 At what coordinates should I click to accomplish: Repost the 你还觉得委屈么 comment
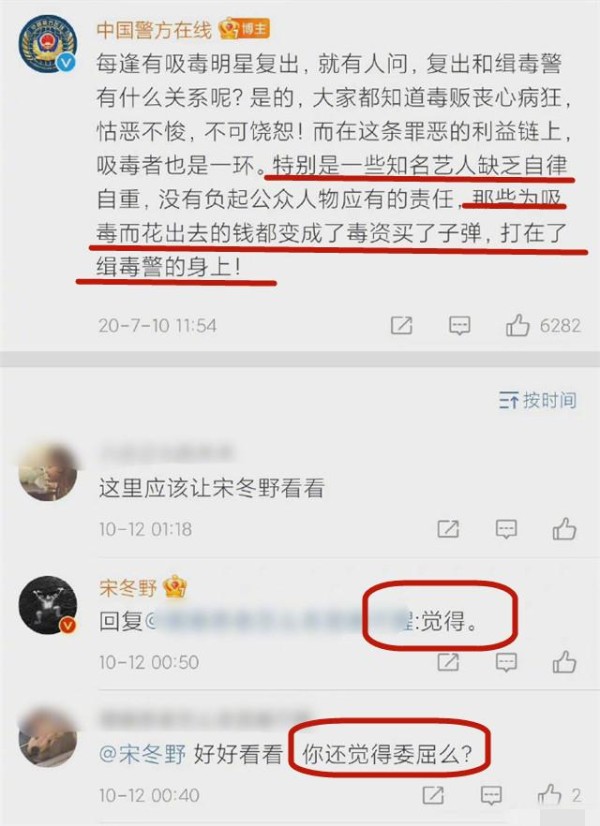433,795
